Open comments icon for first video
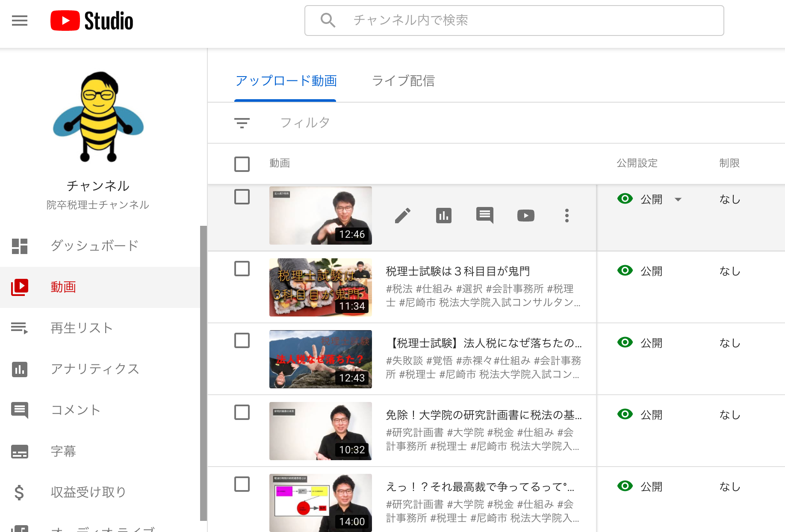Image resolution: width=785 pixels, height=532 pixels. click(484, 215)
